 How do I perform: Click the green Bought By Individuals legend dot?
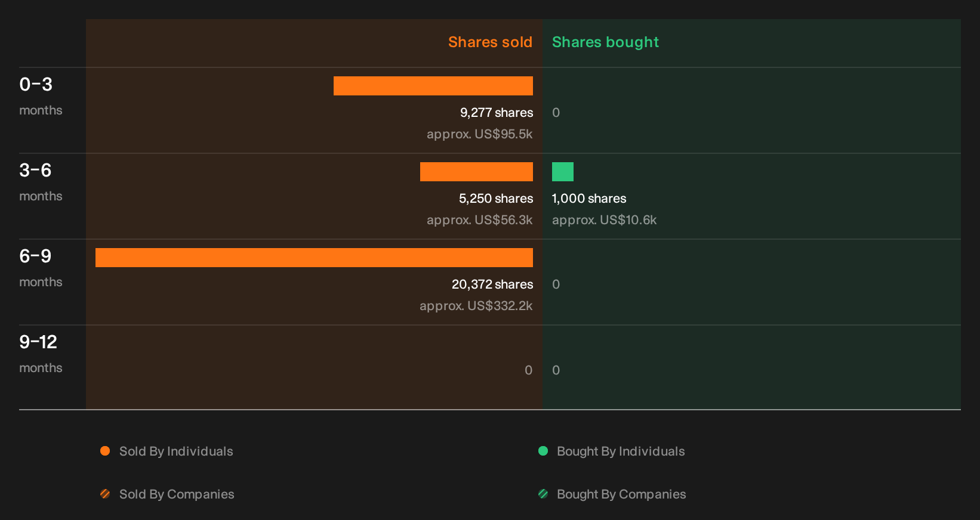tap(543, 451)
